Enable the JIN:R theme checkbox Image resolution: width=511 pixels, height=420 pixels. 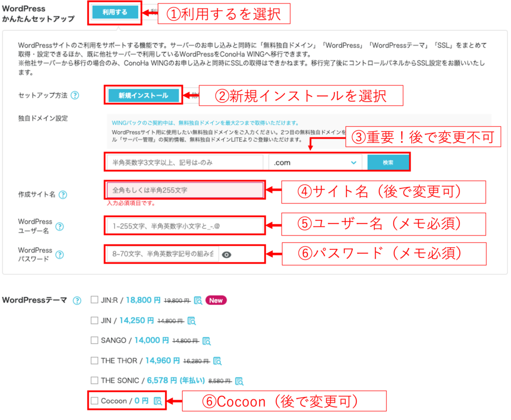click(94, 300)
